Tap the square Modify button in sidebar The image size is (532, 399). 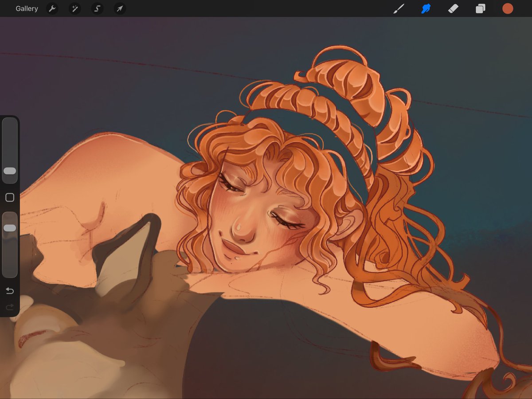coord(10,198)
